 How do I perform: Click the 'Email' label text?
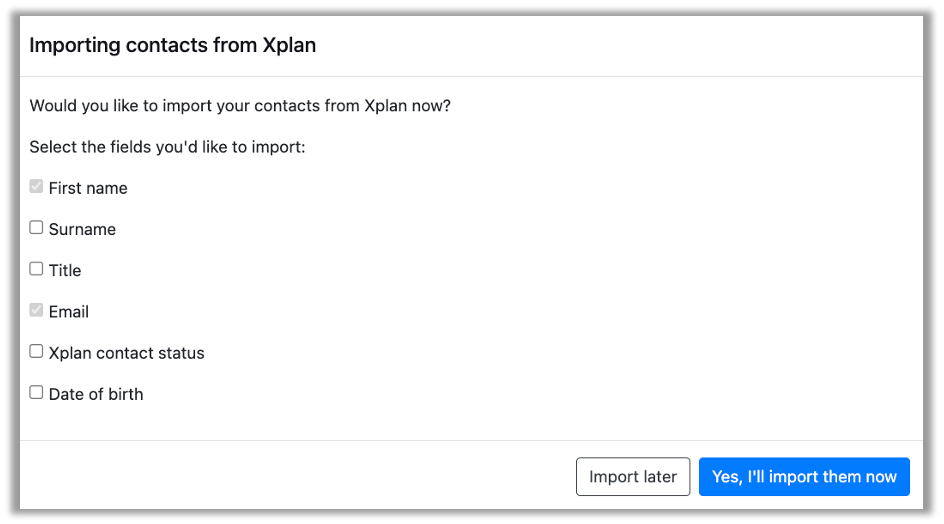pos(69,312)
